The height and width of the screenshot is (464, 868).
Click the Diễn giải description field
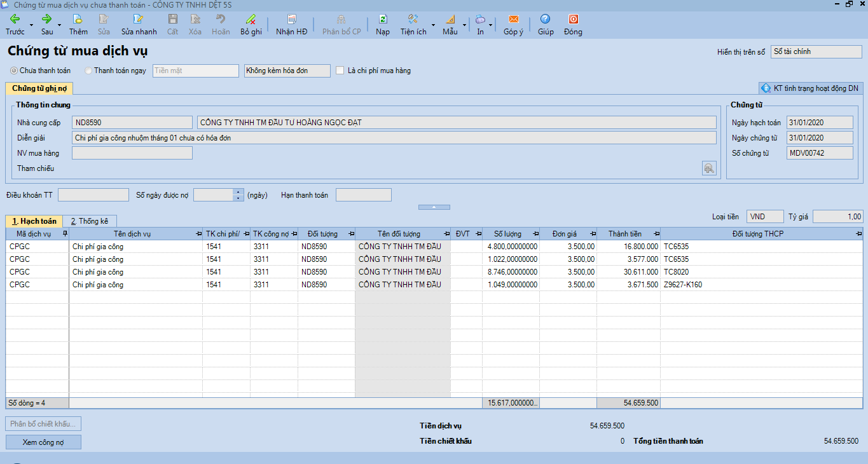394,137
